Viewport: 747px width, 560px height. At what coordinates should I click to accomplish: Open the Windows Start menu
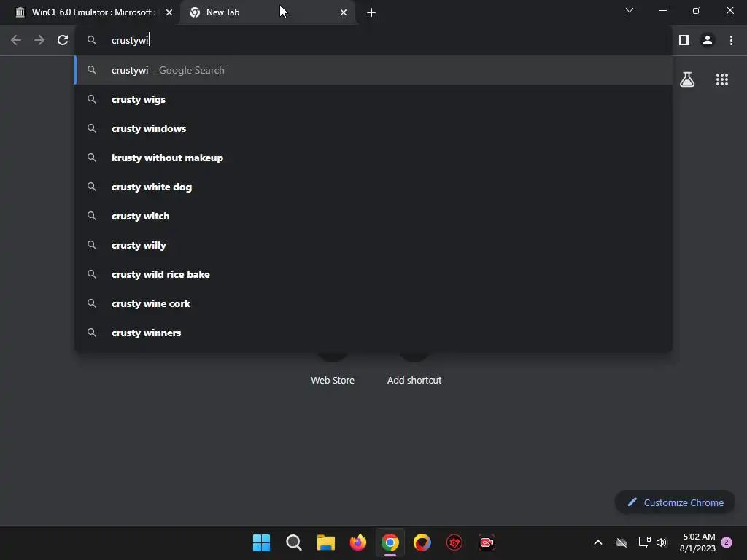[x=262, y=542]
